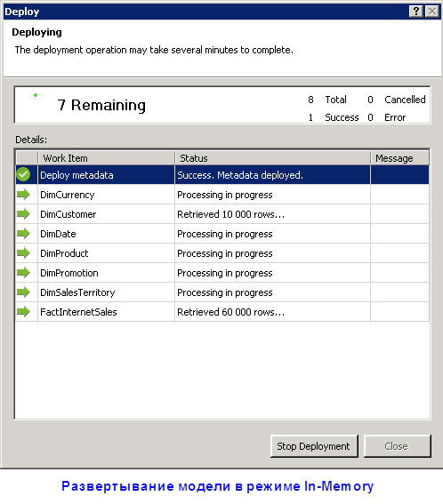Screen dimensions: 443x504
Task: Click the green arrow icon beside DimProduct
Action: (23, 253)
